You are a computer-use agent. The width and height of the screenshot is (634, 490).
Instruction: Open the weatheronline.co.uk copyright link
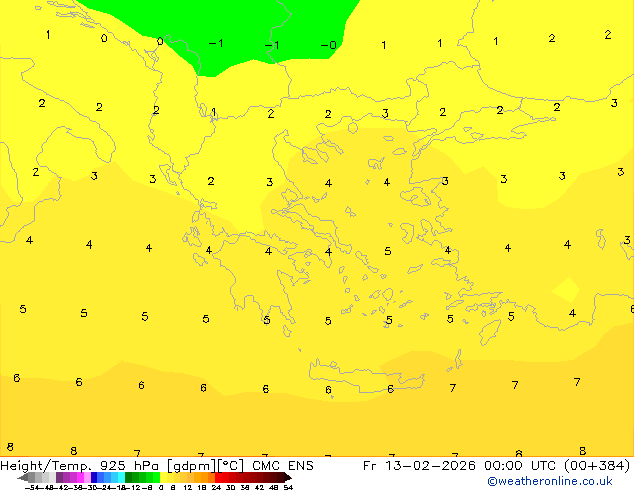(550, 481)
